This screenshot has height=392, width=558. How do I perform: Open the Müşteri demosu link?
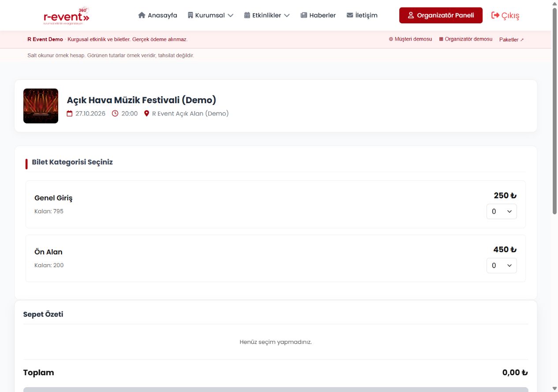411,39
